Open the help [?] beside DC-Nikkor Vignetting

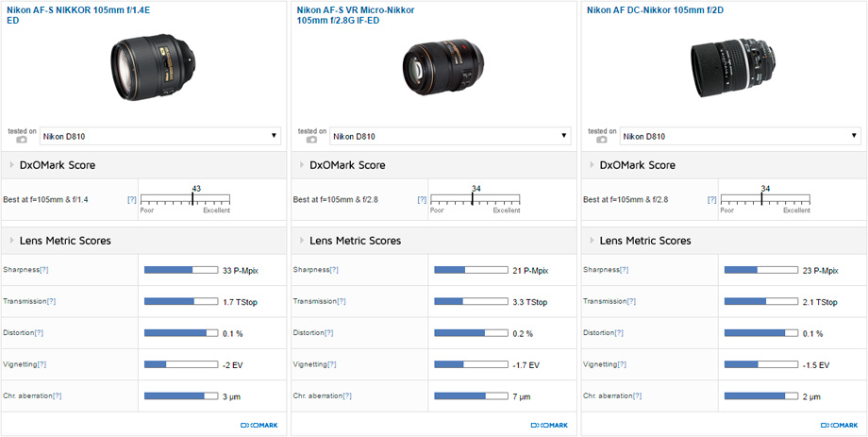pos(622,364)
